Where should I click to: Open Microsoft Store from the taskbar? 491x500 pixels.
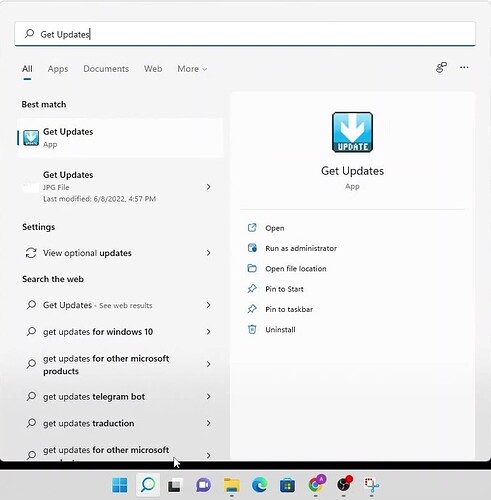point(287,485)
